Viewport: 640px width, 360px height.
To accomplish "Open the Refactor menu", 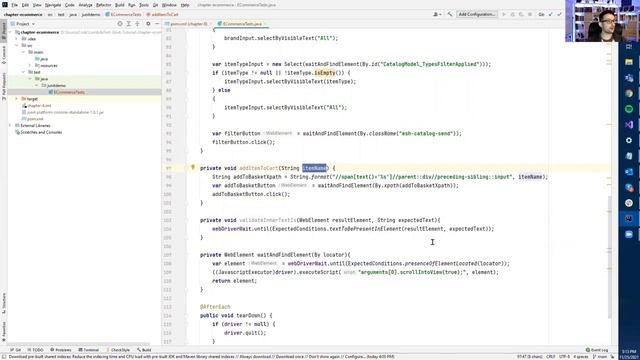I will (103, 5).
